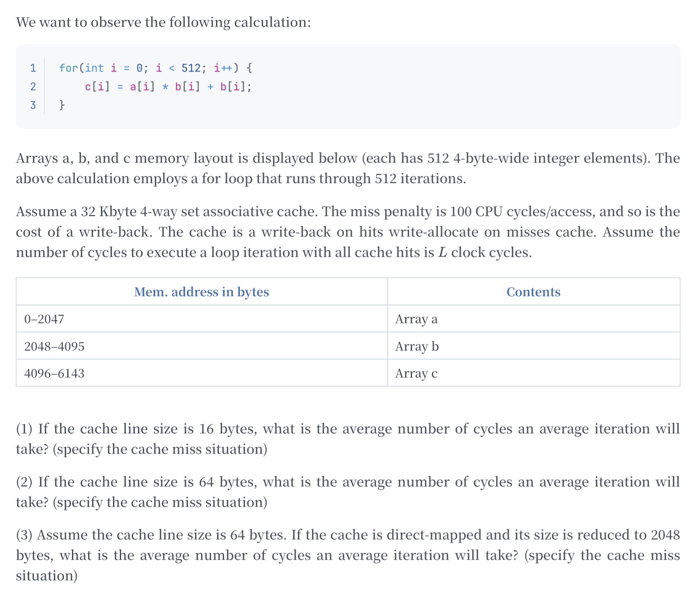
Task: Click line number 1 in code block
Action: click(x=33, y=68)
